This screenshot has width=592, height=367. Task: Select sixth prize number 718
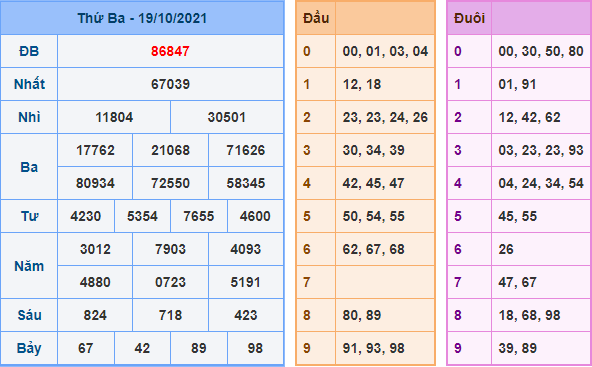170,315
